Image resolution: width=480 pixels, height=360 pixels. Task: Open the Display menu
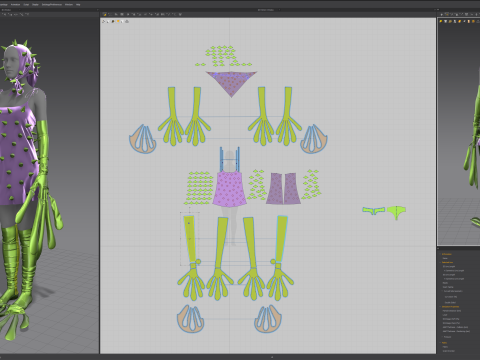(x=35, y=5)
